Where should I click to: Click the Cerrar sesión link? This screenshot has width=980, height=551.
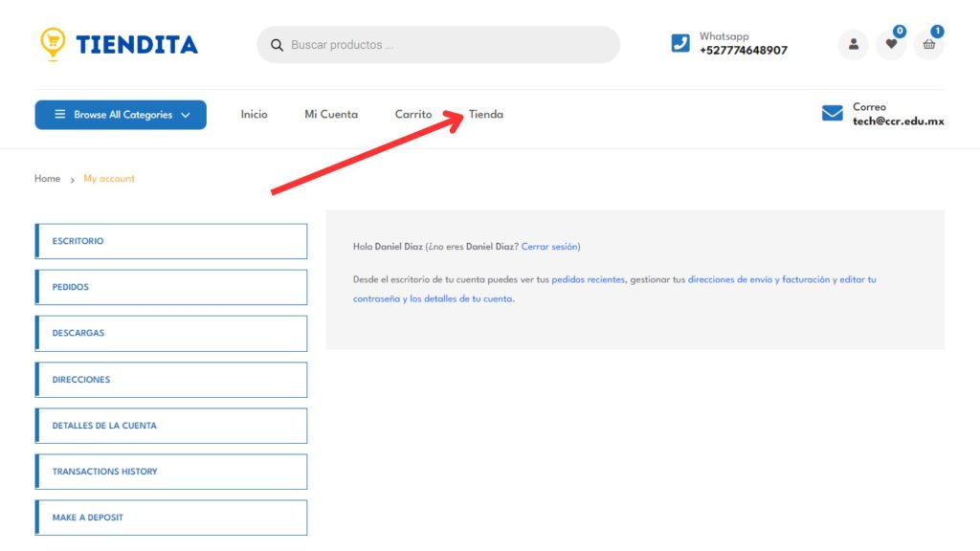549,247
